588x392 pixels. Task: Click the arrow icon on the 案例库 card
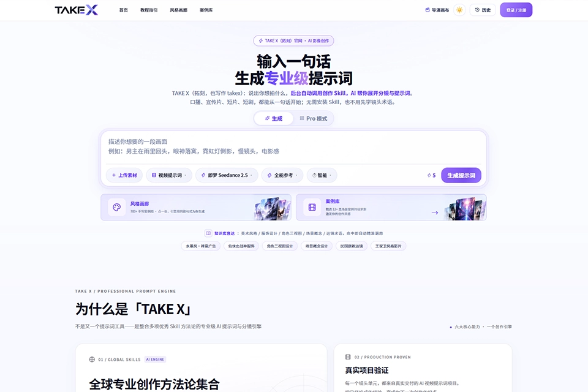(x=435, y=213)
